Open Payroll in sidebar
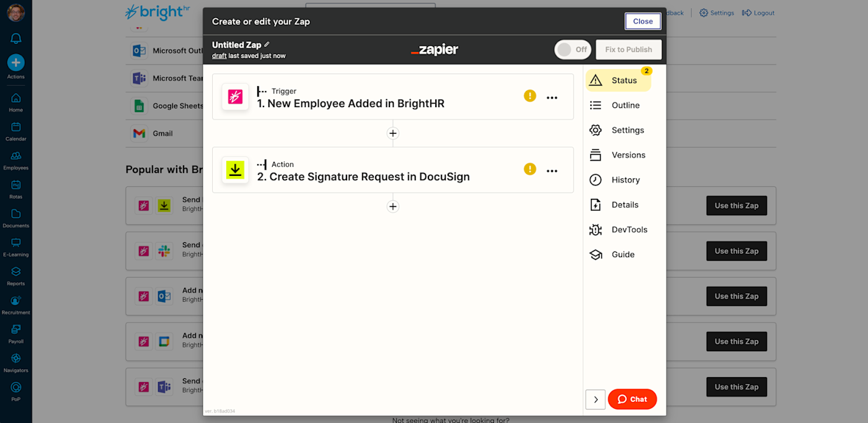 (x=15, y=333)
